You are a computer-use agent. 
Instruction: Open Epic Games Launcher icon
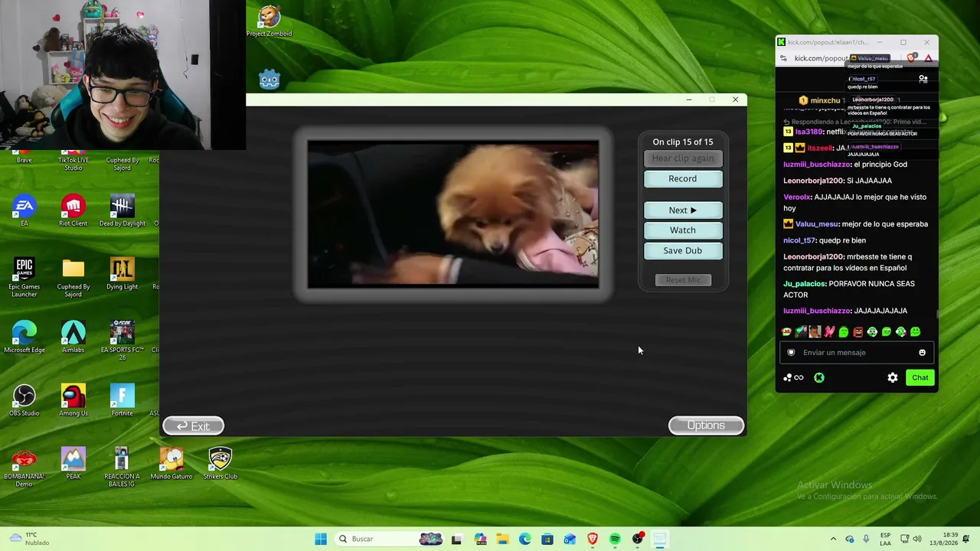[x=24, y=278]
